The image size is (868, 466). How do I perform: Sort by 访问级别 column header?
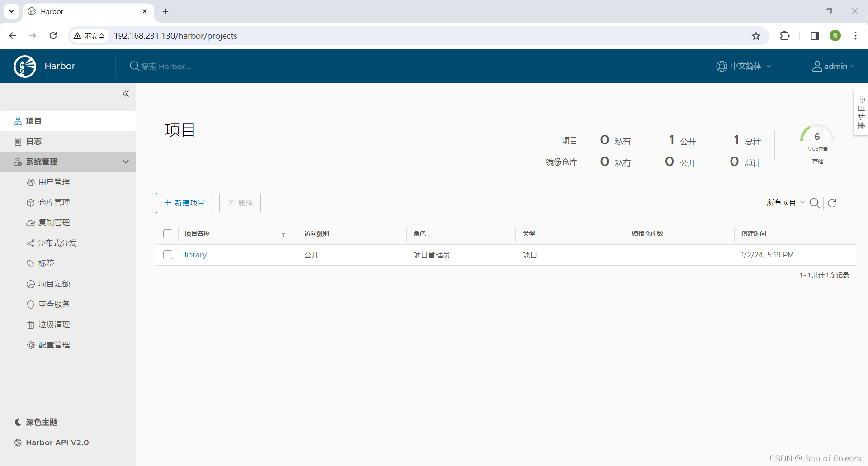click(316, 233)
